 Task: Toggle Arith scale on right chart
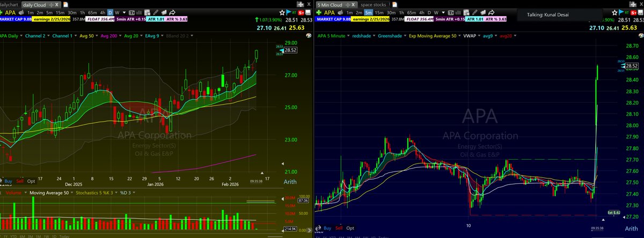(631, 228)
